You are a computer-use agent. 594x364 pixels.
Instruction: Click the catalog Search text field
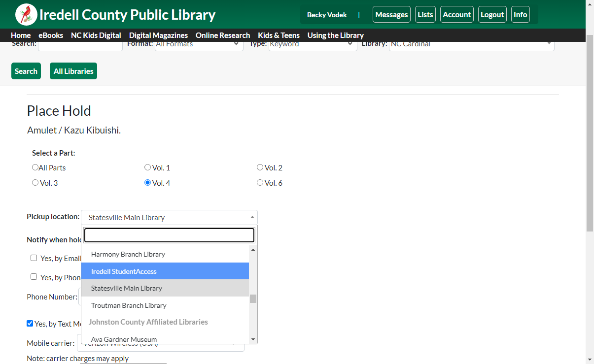point(80,46)
